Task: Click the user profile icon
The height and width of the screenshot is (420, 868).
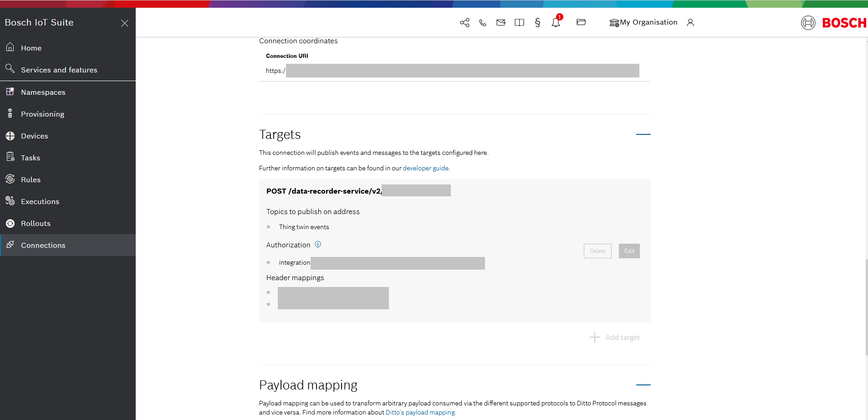Action: pyautogui.click(x=690, y=22)
